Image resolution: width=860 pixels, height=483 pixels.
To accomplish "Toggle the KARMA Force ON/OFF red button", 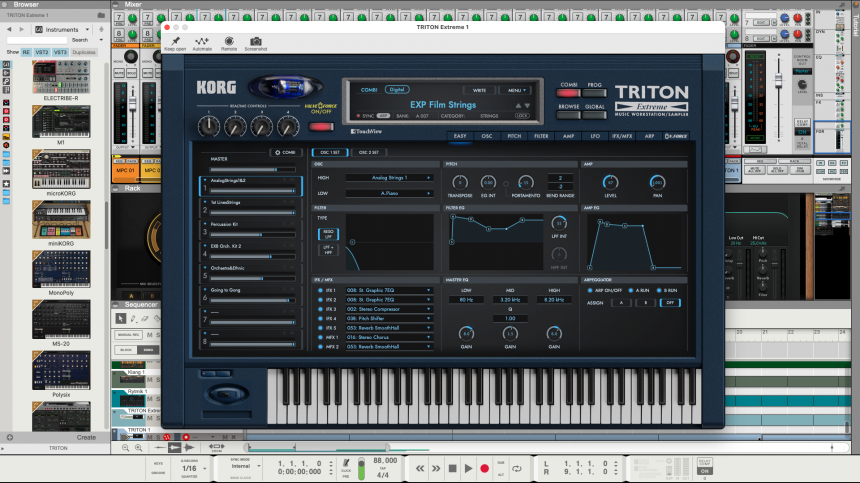I will point(321,127).
